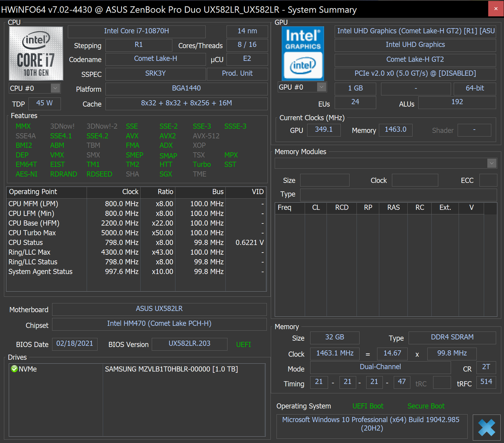Select the CPU Turbo Max row
The image size is (504, 443).
pos(136,233)
